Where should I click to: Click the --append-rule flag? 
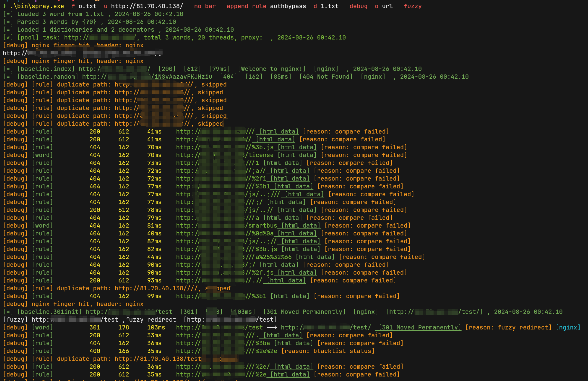(x=243, y=6)
